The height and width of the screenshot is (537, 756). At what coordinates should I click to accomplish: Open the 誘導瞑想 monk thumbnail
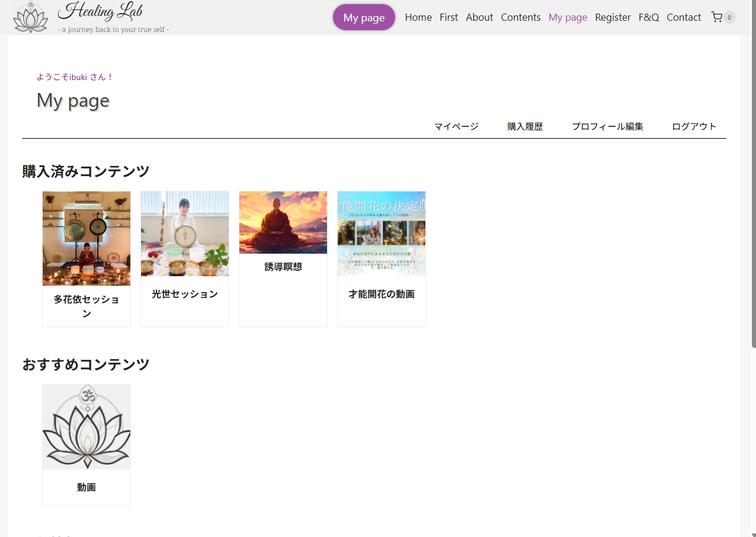pos(283,222)
